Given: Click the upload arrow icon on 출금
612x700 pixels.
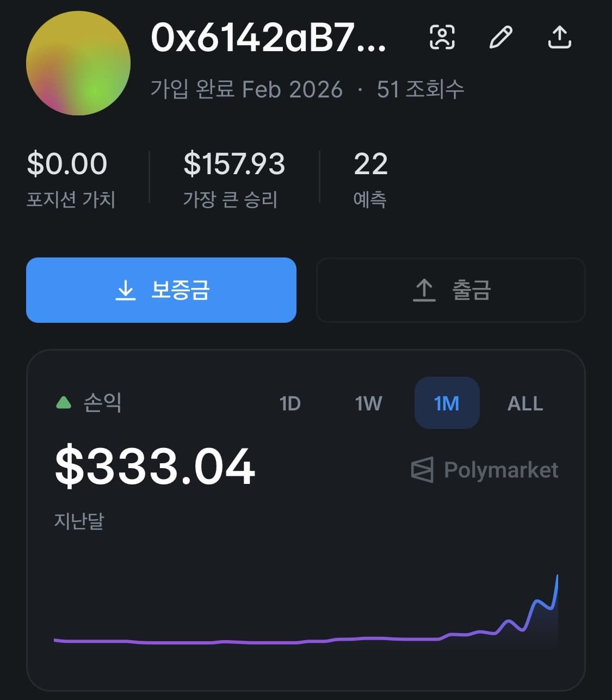Looking at the screenshot, I should coord(424,290).
